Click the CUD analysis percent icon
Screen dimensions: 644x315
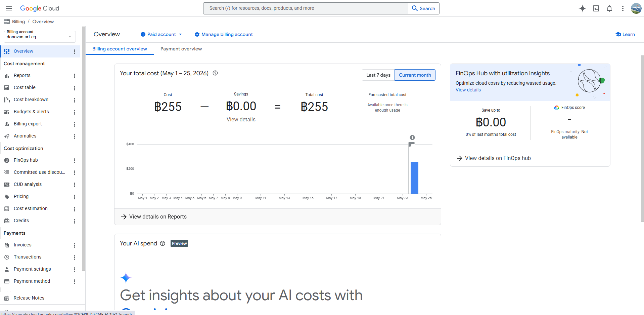pos(7,185)
